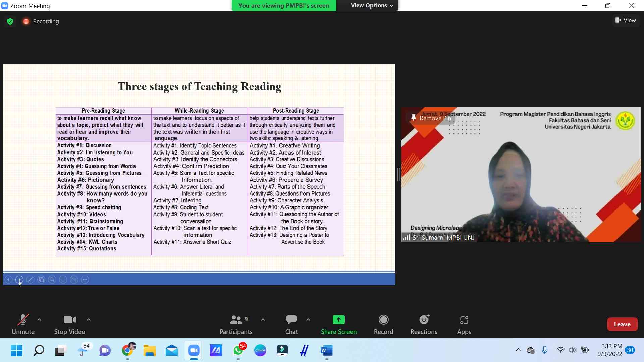Expand the video camera arrow options
644x362 pixels.
tap(88, 319)
